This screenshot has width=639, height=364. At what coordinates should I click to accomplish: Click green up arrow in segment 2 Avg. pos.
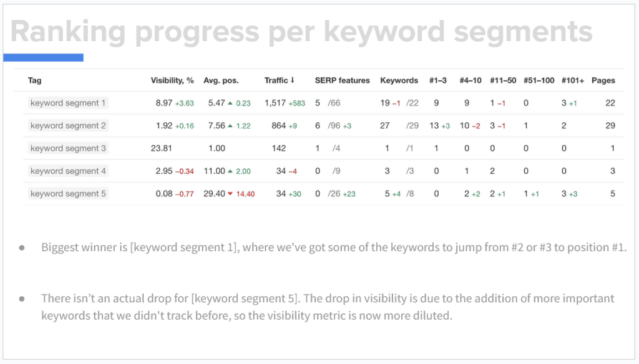(230, 126)
